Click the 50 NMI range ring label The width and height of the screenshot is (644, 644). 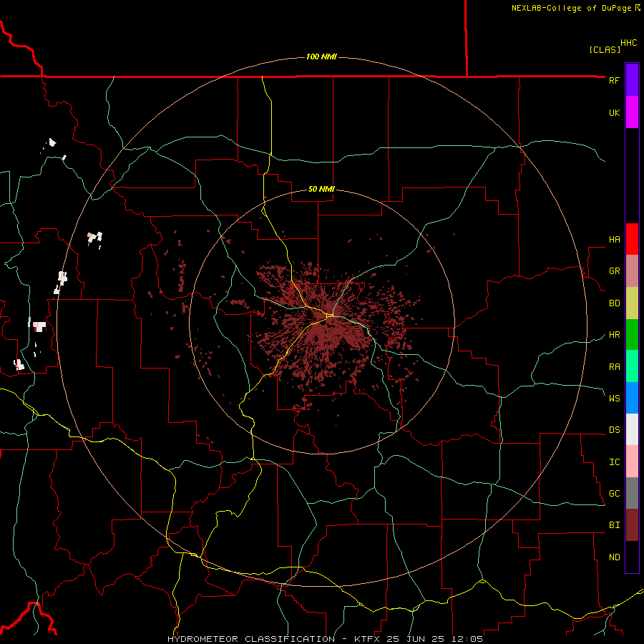tap(321, 189)
